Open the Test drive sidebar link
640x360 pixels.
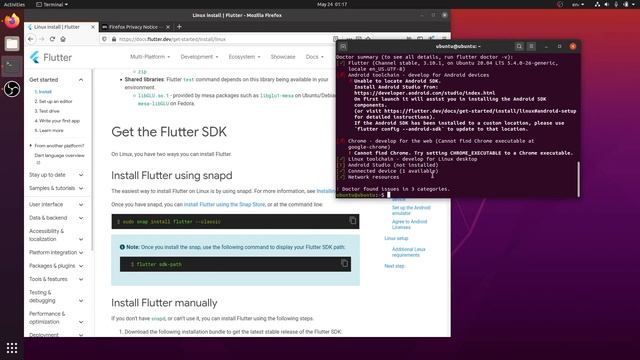click(x=47, y=111)
